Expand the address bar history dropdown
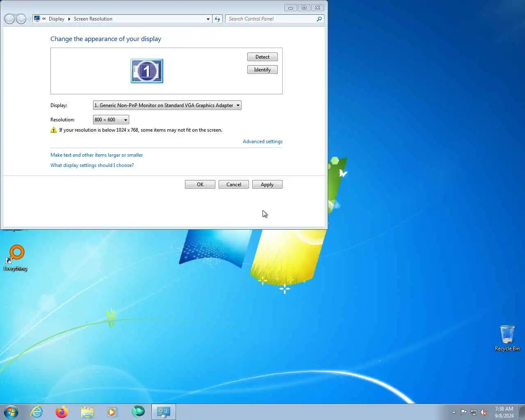525x420 pixels. 208,19
